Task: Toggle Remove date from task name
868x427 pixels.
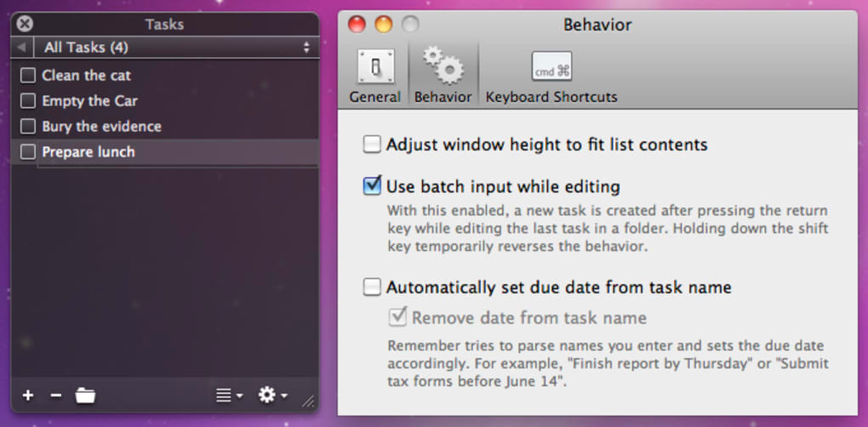Action: 397,318
